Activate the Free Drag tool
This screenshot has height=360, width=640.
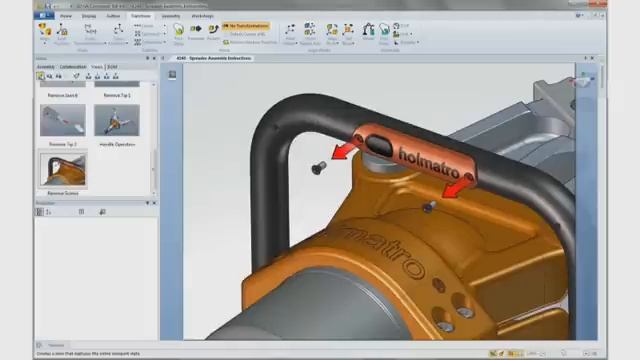coord(178,33)
